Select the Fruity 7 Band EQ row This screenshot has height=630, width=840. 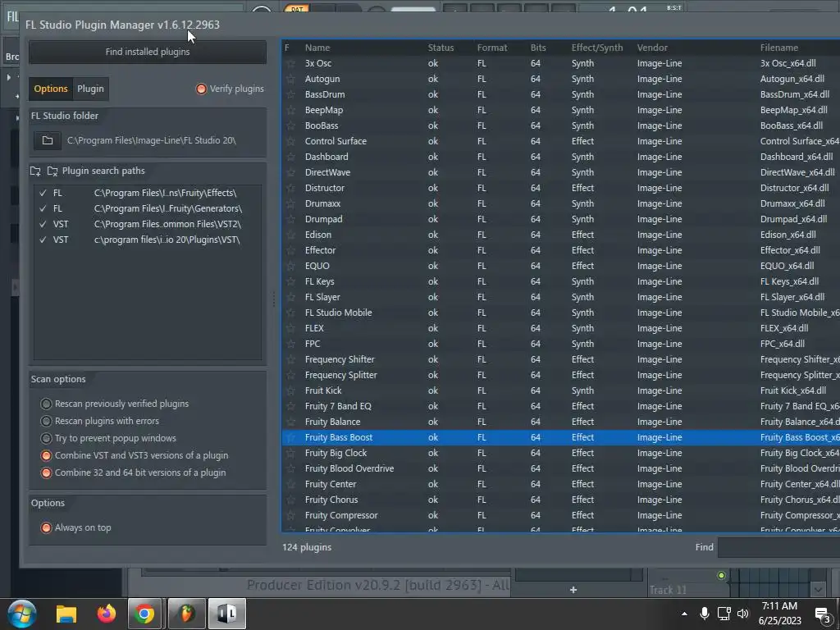coord(560,406)
